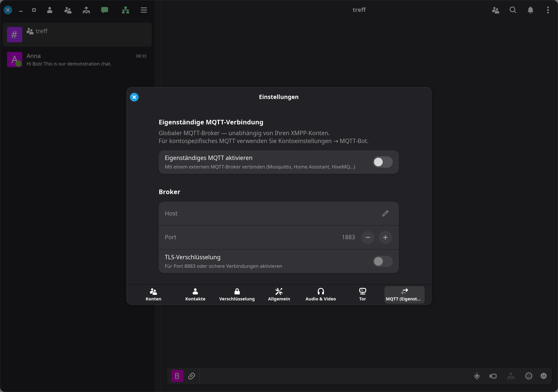Click Anna's avatar in chat list

[15, 59]
